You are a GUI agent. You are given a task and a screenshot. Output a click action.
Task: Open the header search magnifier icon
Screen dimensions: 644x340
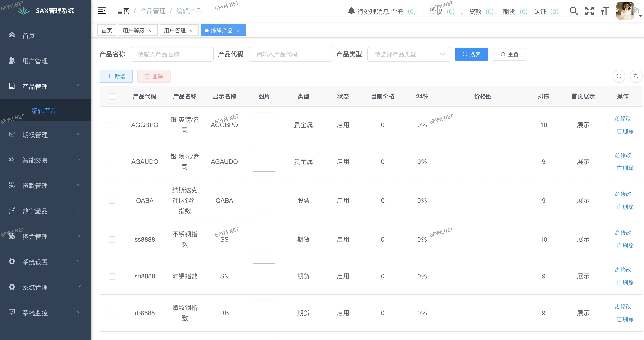pyautogui.click(x=574, y=11)
